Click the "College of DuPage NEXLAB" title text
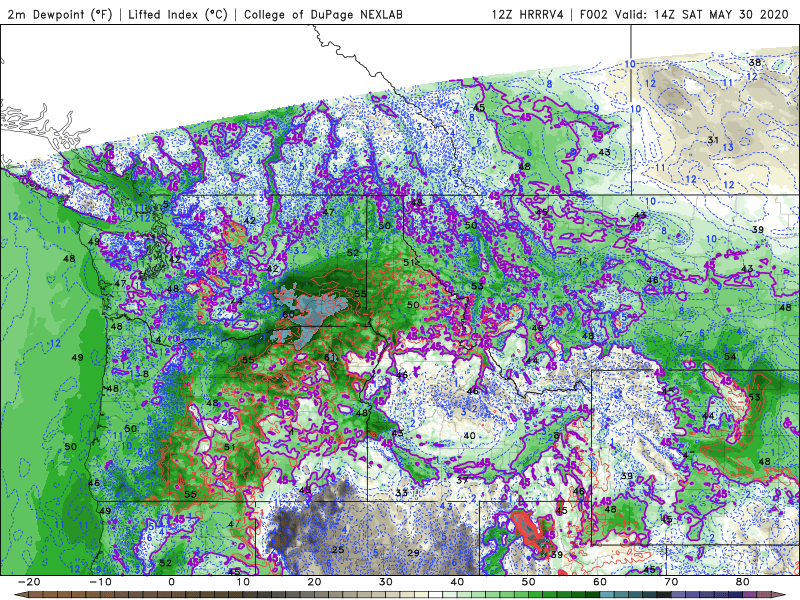This screenshot has height=600, width=800. click(x=323, y=14)
